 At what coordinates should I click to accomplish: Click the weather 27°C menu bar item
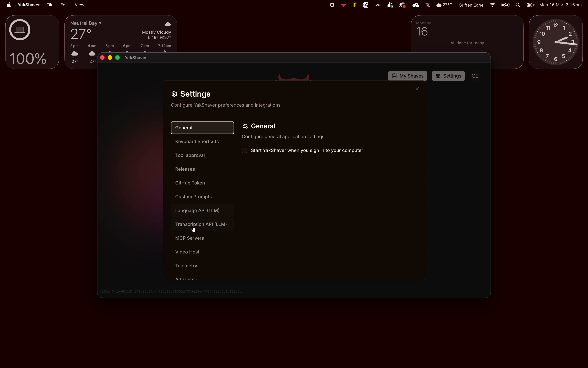coord(444,5)
